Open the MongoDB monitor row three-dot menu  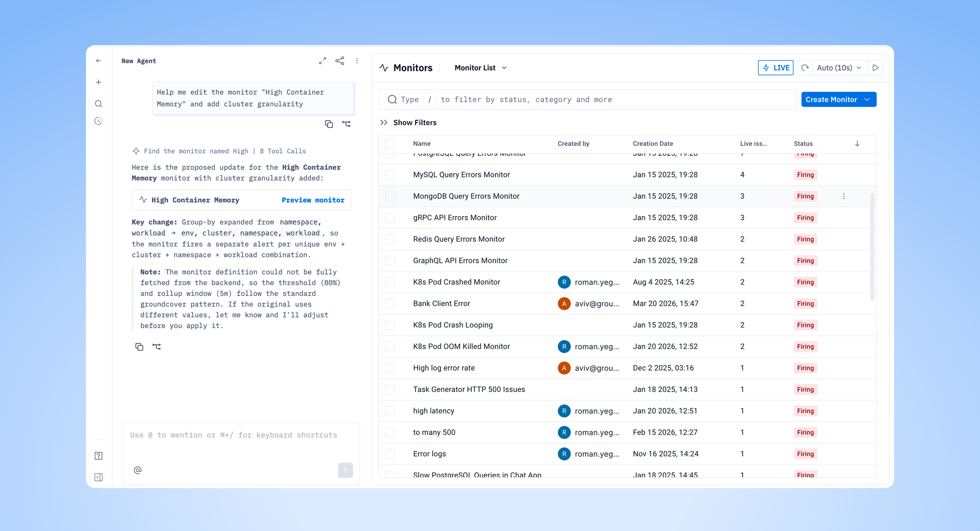(x=844, y=196)
